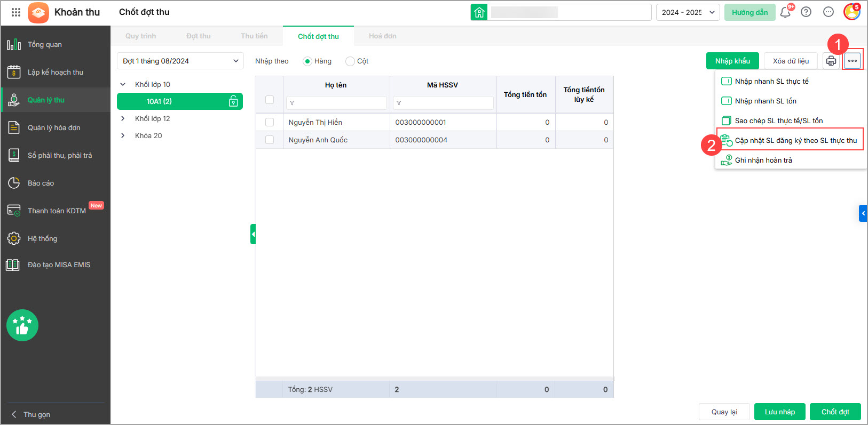Click the Ghi nhận hoàn trả hand icon
This screenshot has height=425, width=868.
pos(727,160)
